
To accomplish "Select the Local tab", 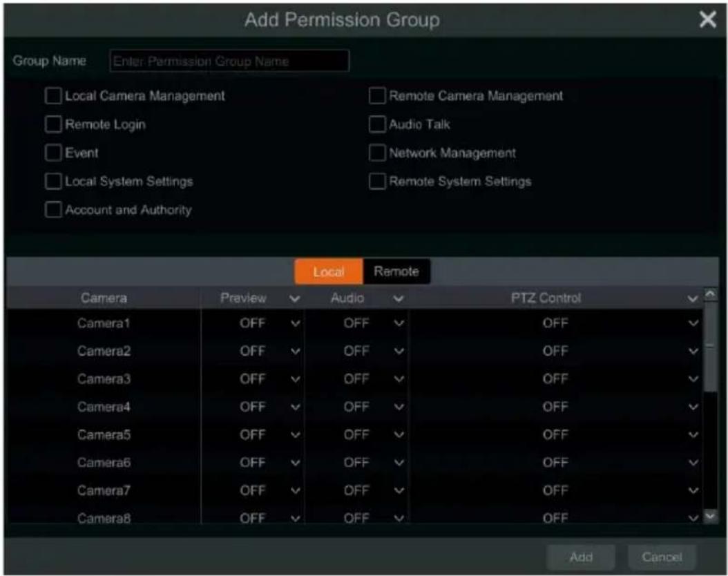I will point(329,271).
